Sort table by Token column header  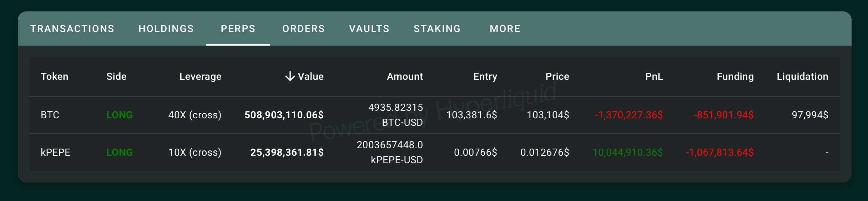tap(55, 77)
